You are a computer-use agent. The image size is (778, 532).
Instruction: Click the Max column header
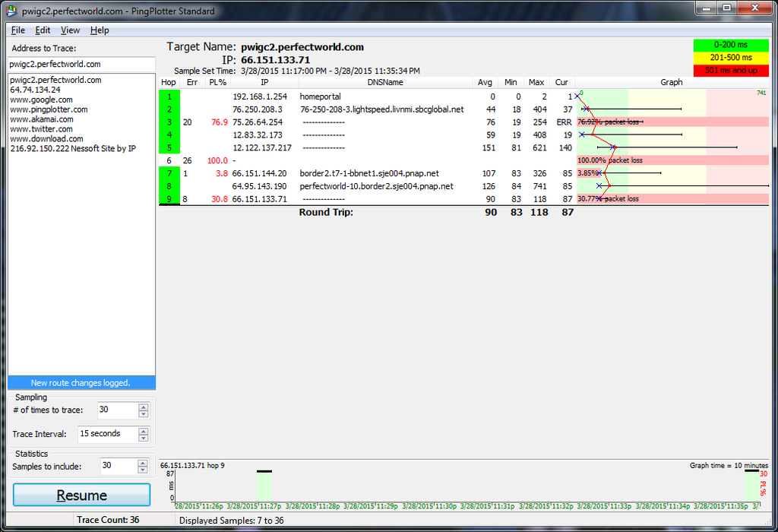click(536, 82)
